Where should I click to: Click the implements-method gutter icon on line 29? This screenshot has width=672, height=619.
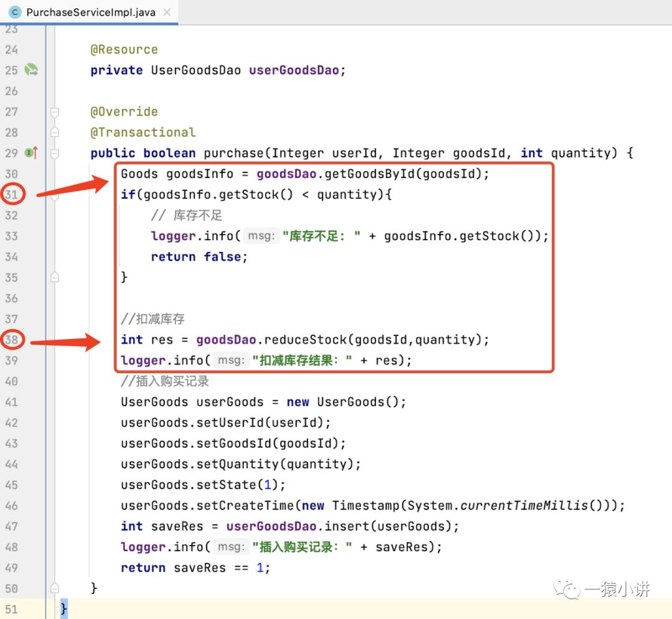click(31, 152)
